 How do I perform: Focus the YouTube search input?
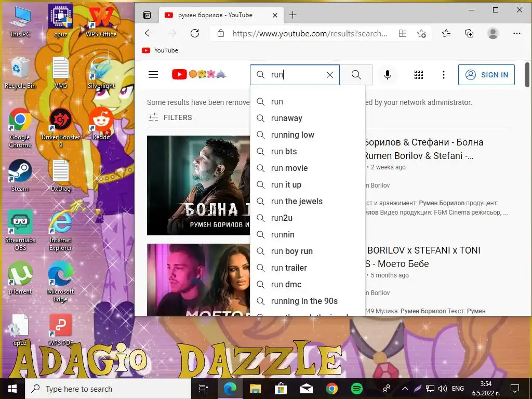click(x=295, y=75)
